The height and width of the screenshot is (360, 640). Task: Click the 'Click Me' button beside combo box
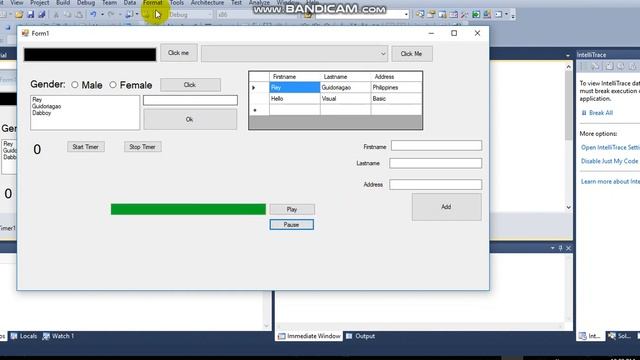click(x=411, y=53)
